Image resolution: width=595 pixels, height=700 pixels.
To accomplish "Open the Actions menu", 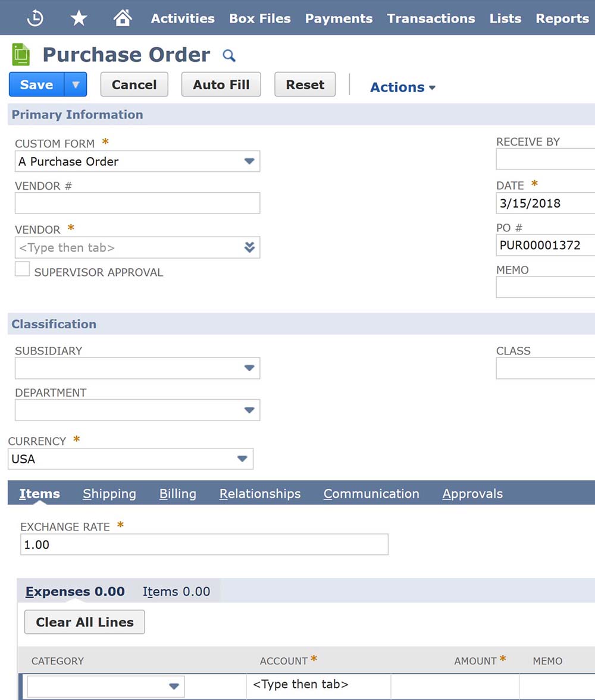I will pyautogui.click(x=403, y=87).
